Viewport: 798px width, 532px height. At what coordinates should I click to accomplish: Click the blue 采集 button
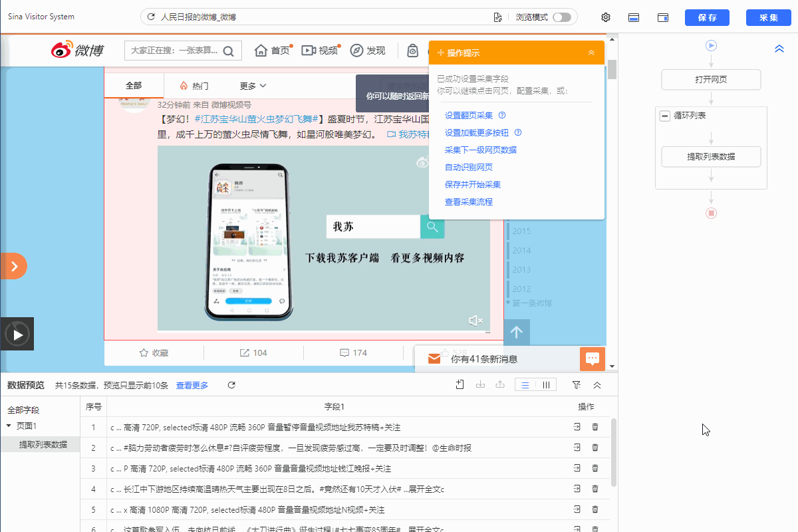[x=769, y=17]
